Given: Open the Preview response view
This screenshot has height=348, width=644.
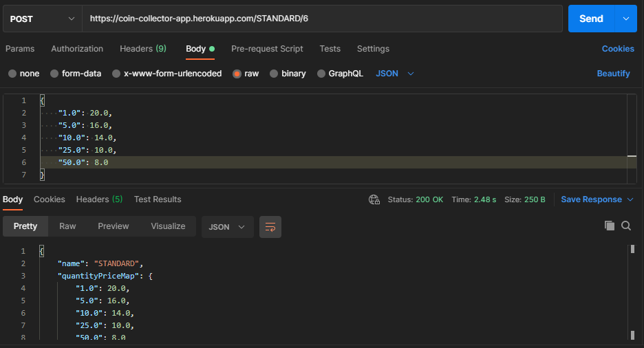Looking at the screenshot, I should [114, 226].
